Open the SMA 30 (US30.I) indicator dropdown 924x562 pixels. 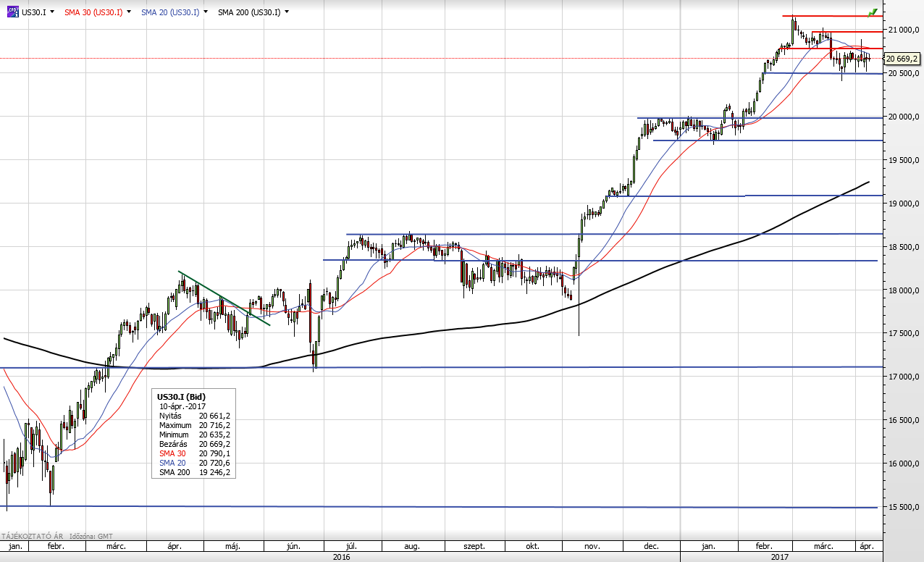129,12
